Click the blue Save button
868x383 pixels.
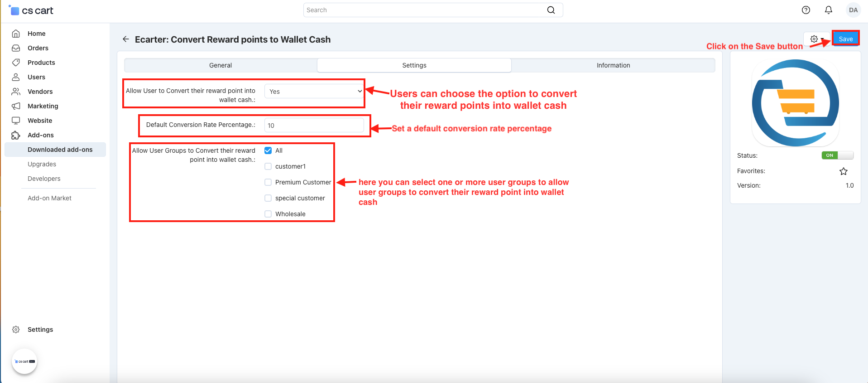click(845, 39)
